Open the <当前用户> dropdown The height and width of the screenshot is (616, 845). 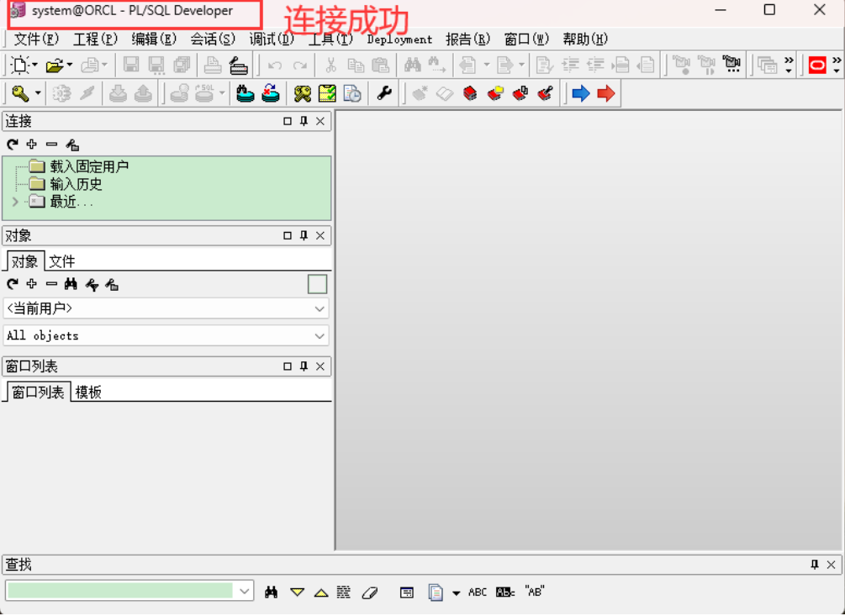click(166, 308)
